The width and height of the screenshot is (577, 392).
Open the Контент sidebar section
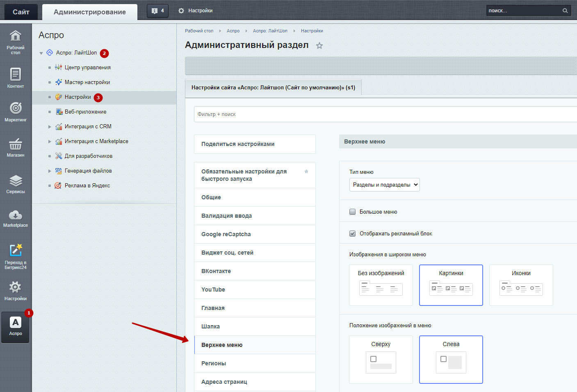click(16, 78)
